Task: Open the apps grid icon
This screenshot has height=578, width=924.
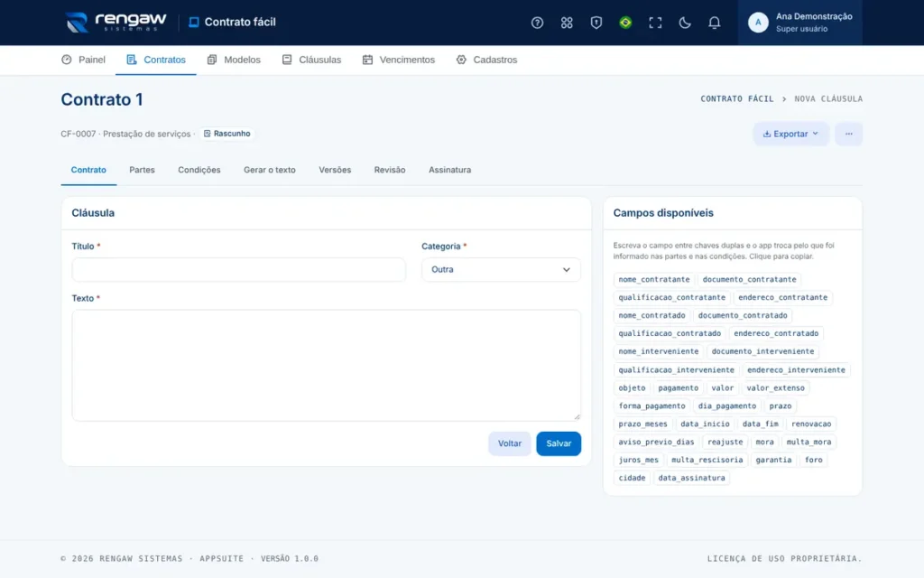Action: tap(567, 23)
